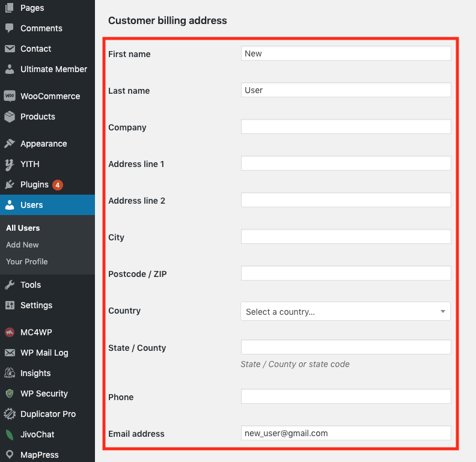Go to Add New user page
Viewport: 476px width, 462px height.
(x=22, y=245)
